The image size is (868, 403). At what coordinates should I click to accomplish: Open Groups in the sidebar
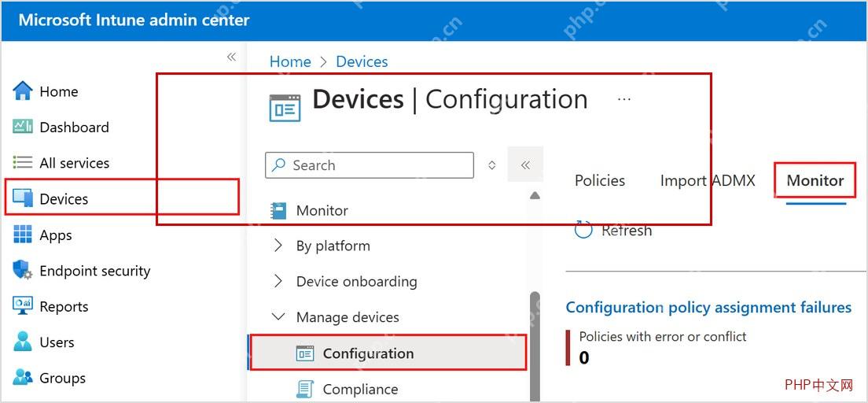63,378
